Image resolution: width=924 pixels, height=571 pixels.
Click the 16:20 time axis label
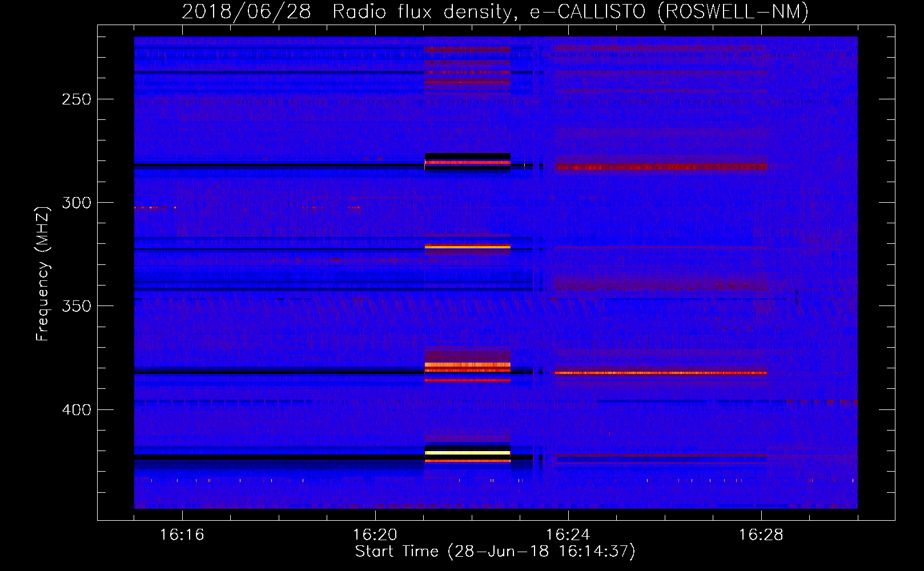(x=375, y=535)
